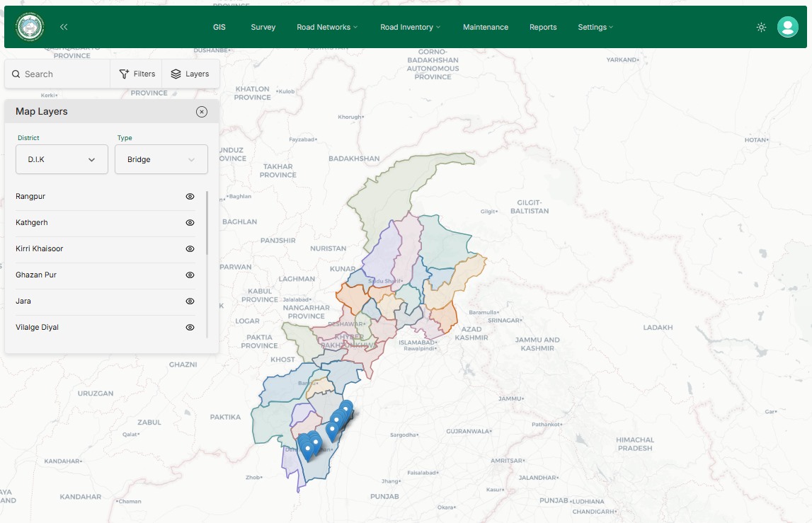This screenshot has width=812, height=523.
Task: Collapse the sidebar with double-chevron icon
Action: pyautogui.click(x=64, y=27)
